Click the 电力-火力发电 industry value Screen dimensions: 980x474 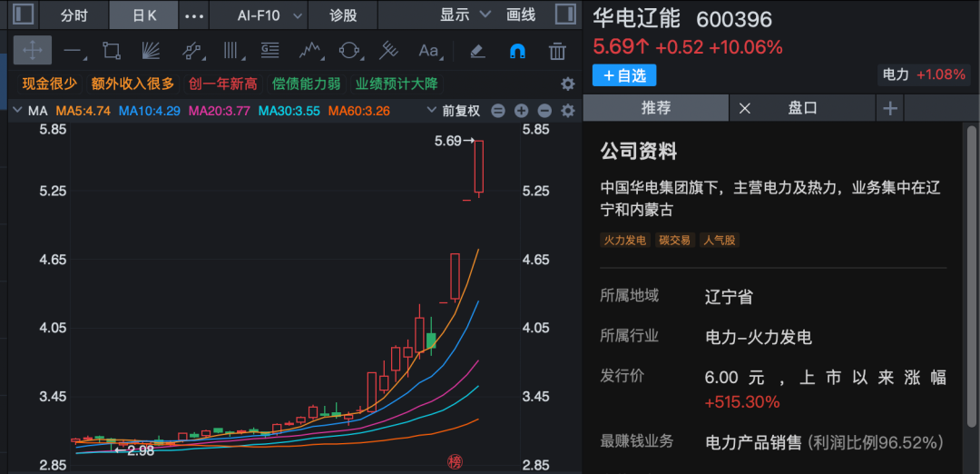pos(759,338)
